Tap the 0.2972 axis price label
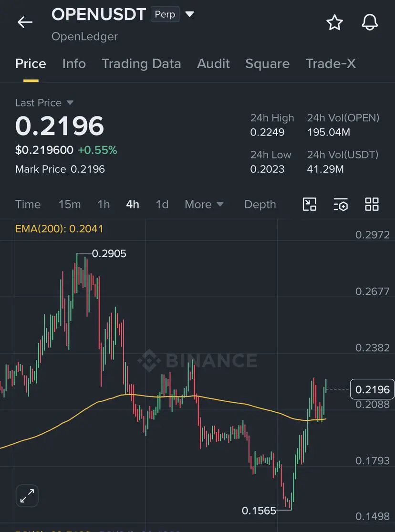 tap(372, 235)
